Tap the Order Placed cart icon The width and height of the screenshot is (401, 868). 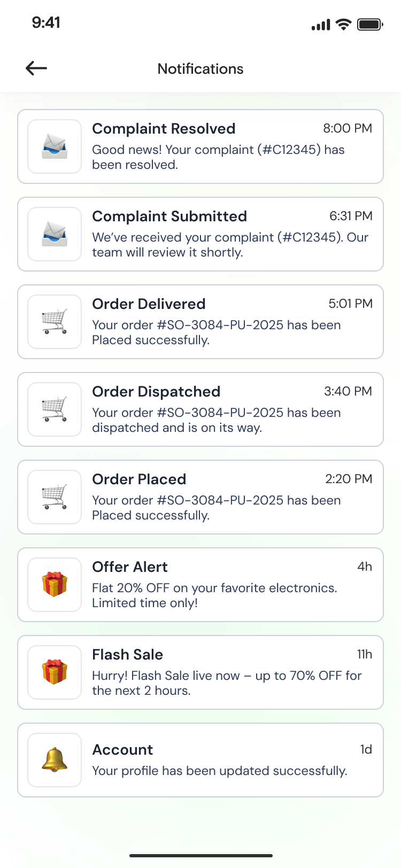click(x=55, y=497)
